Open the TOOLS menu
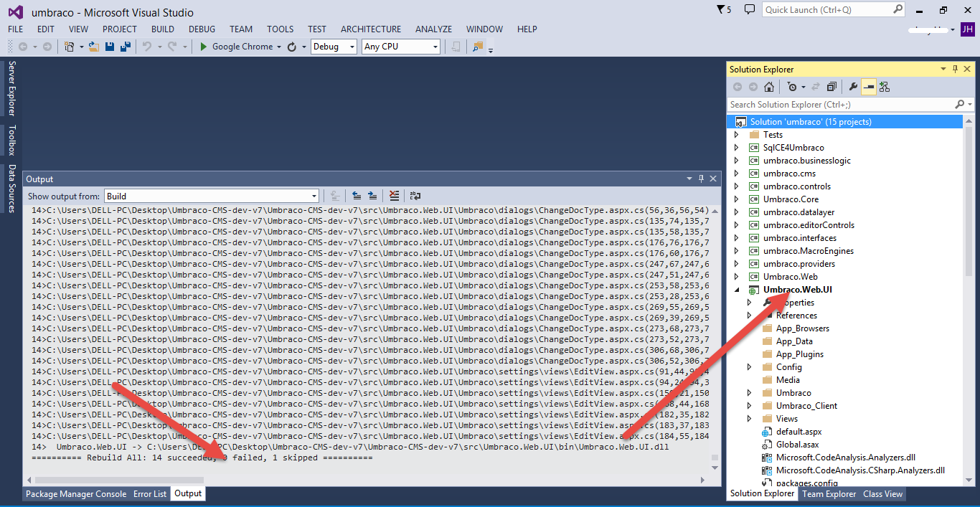Screen dimensions: 980x507 point(281,29)
